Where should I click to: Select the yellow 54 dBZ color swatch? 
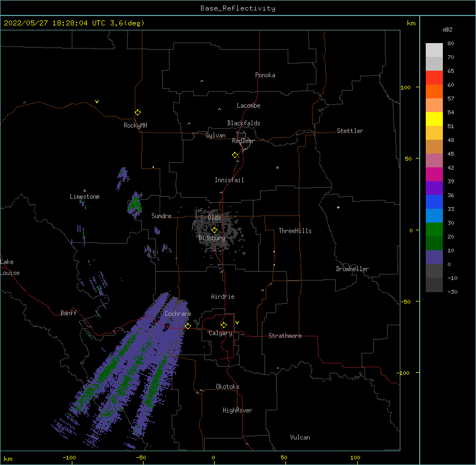[434, 119]
